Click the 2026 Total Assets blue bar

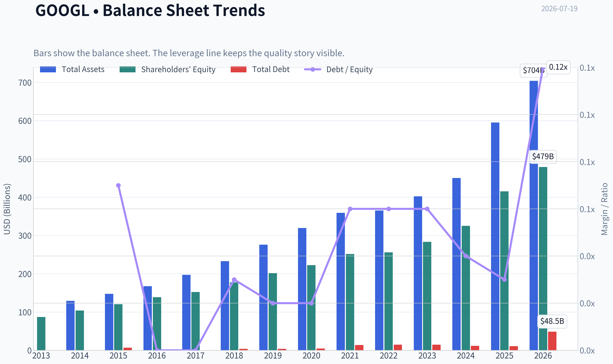point(533,215)
